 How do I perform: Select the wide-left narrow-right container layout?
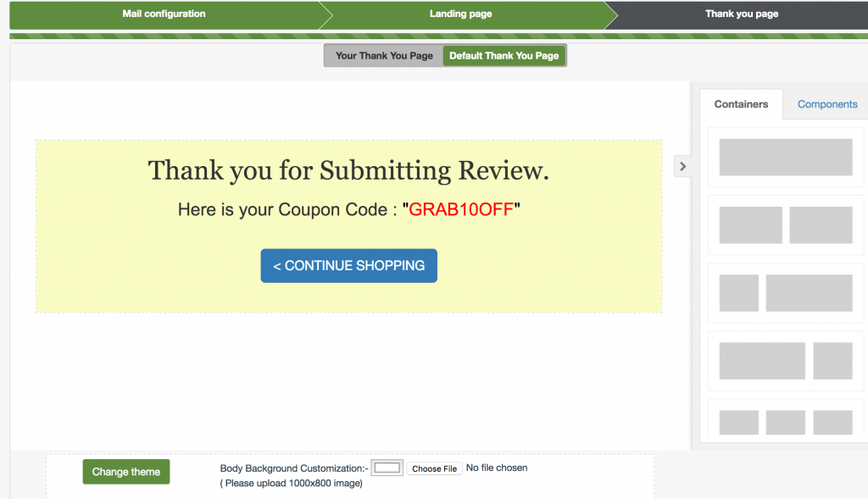786,361
